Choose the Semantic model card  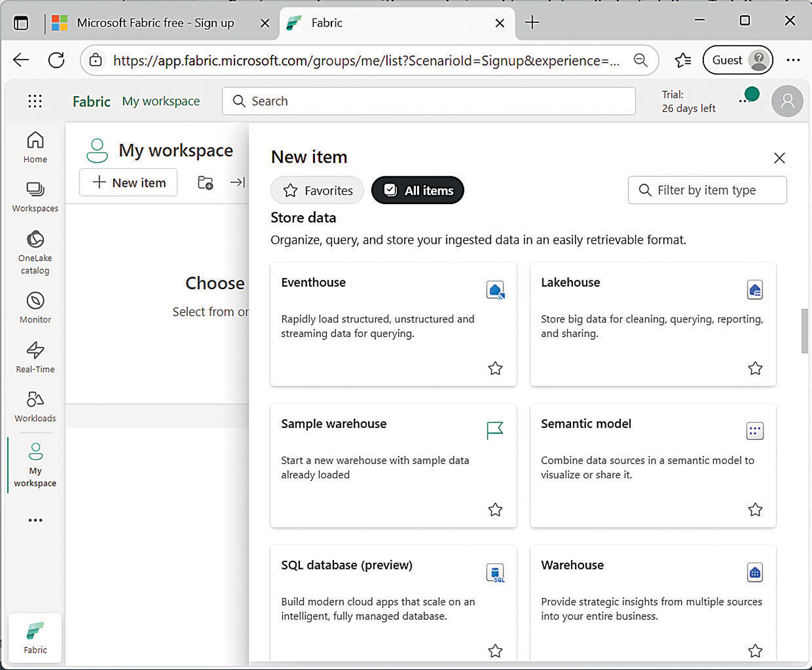653,466
